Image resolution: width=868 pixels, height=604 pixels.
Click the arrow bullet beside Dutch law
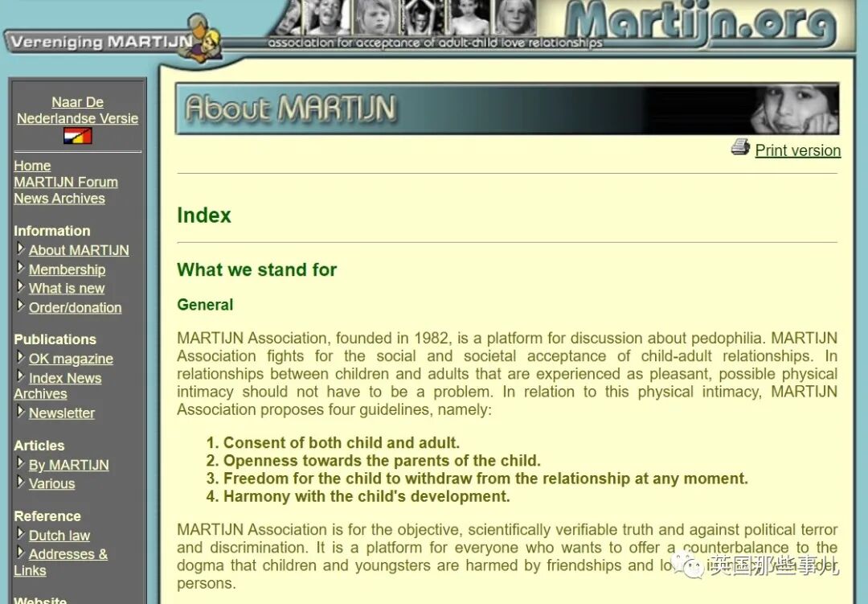[x=20, y=534]
